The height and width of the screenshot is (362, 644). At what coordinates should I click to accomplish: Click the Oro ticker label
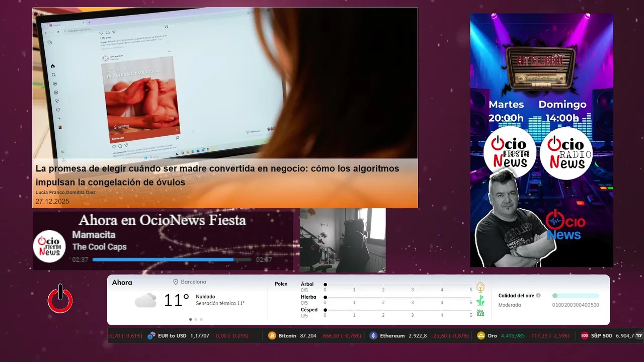click(492, 336)
